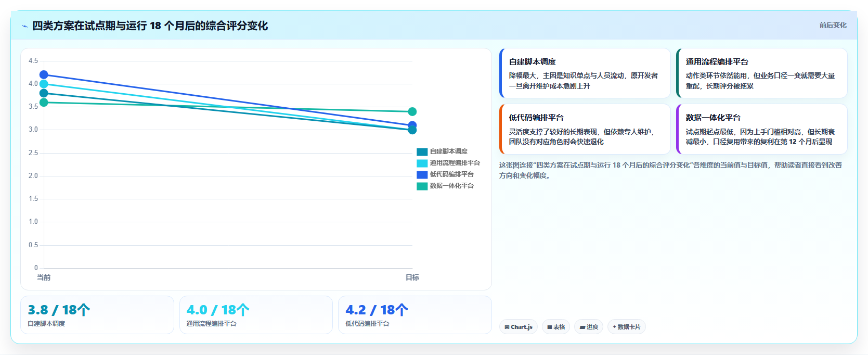Click legend label 低代码编排平台
Viewport: 868px width, 355px height.
click(x=451, y=174)
